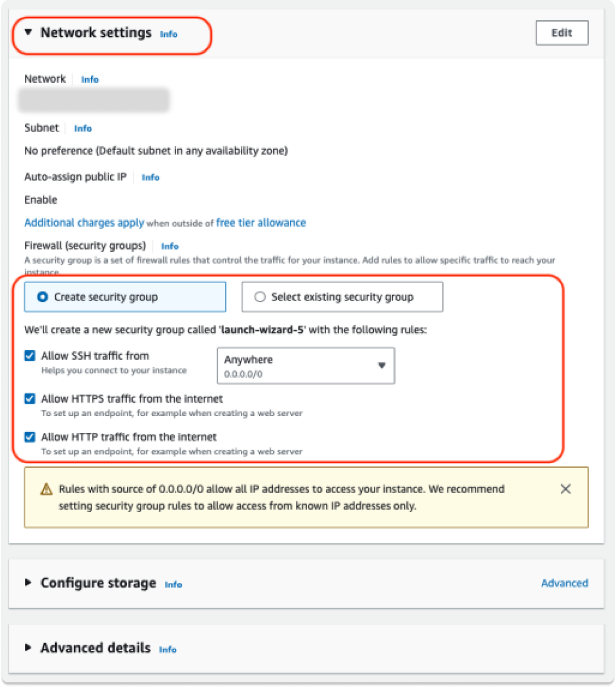Screen dimensions: 616x687
Task: Open Info link for Firewall (security groups)
Action: tap(170, 246)
